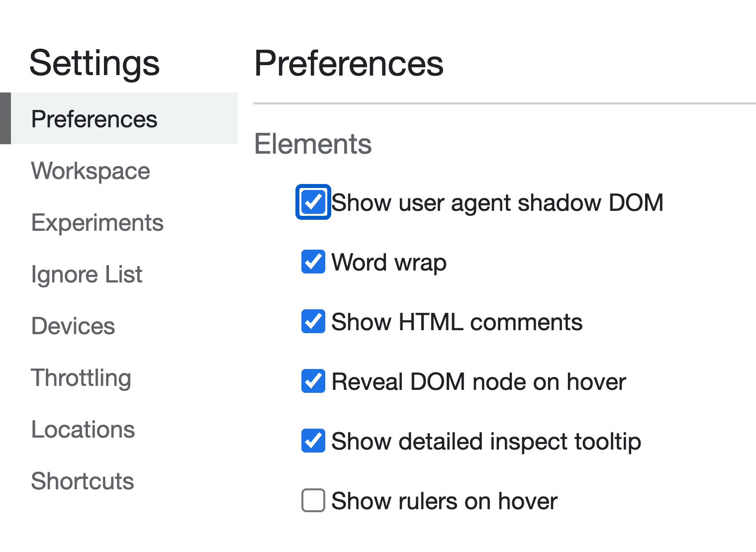View the Devices settings page
Image resolution: width=756 pixels, height=552 pixels.
point(73,326)
